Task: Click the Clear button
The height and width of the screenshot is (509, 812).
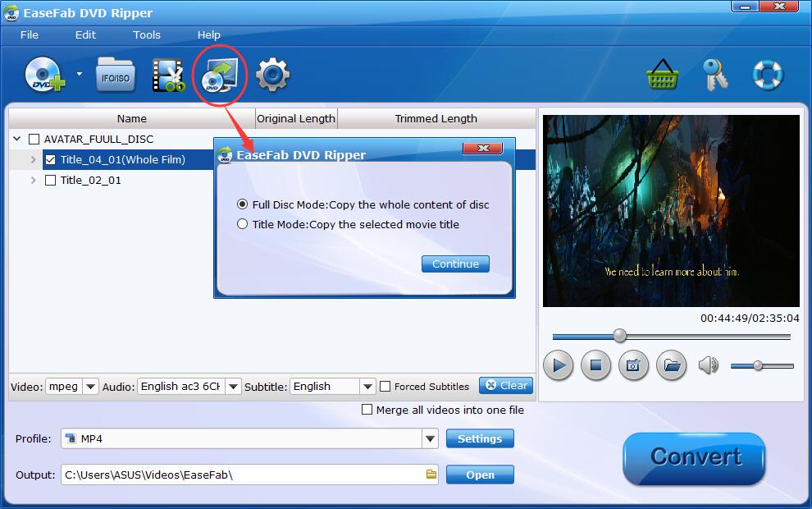Action: click(506, 385)
